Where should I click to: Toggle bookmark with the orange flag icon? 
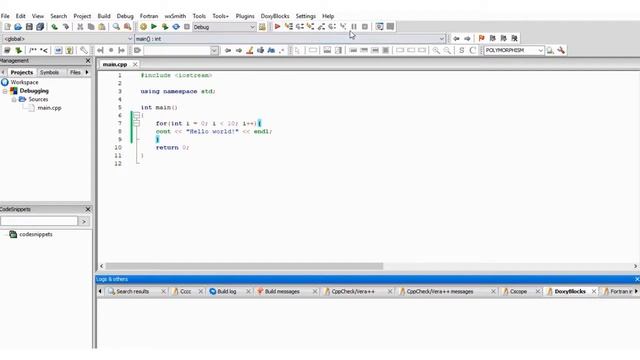[x=482, y=38]
